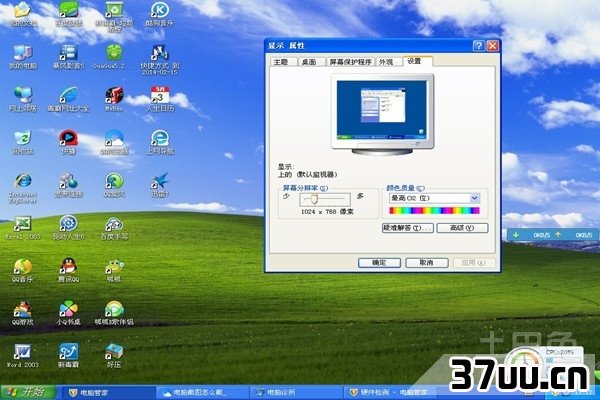Open 迅雷 Thunder bird icon
Screen dimensions: 600x400
tap(160, 181)
